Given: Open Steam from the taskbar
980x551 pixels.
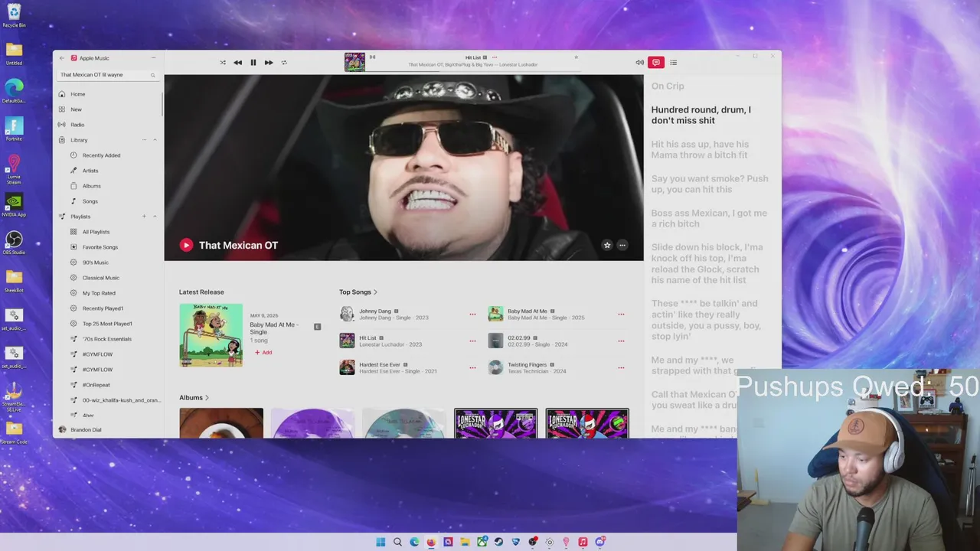Looking at the screenshot, I should click(498, 542).
